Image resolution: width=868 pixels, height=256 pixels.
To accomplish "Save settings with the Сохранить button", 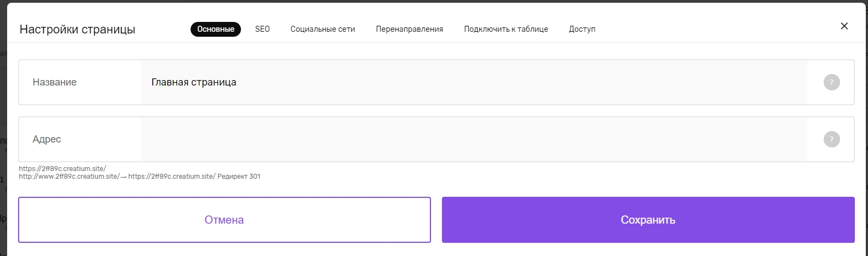I will tap(648, 220).
